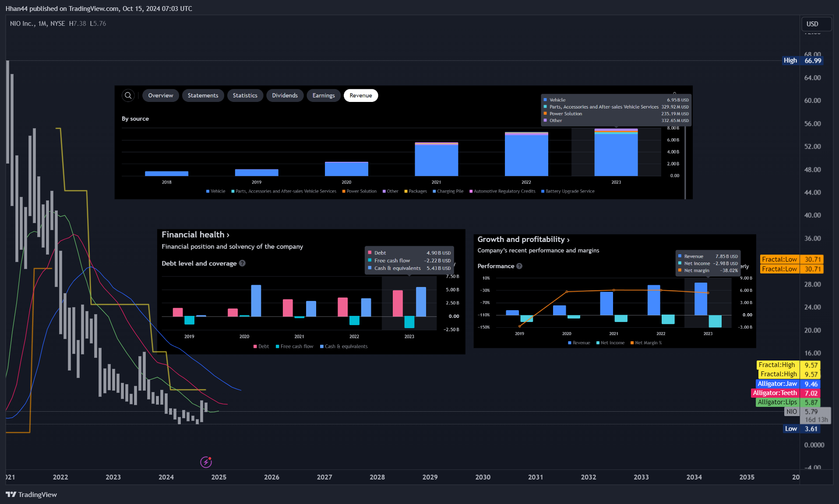Toggle the Revenue legend in Performance chart

click(x=579, y=343)
